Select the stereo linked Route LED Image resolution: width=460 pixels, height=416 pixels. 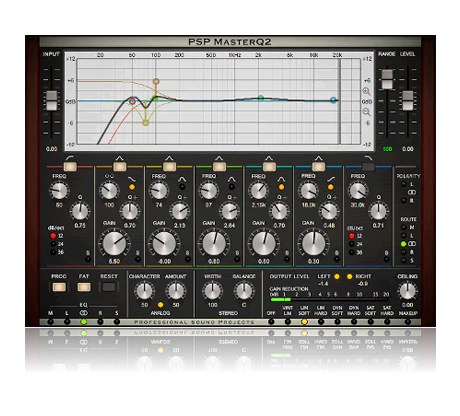click(403, 244)
